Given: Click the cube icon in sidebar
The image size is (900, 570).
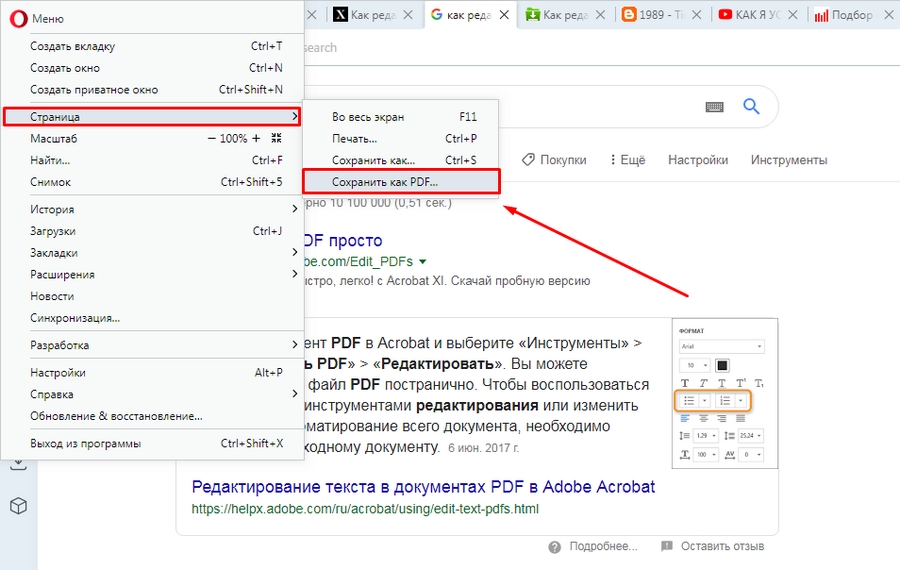Looking at the screenshot, I should pyautogui.click(x=18, y=506).
